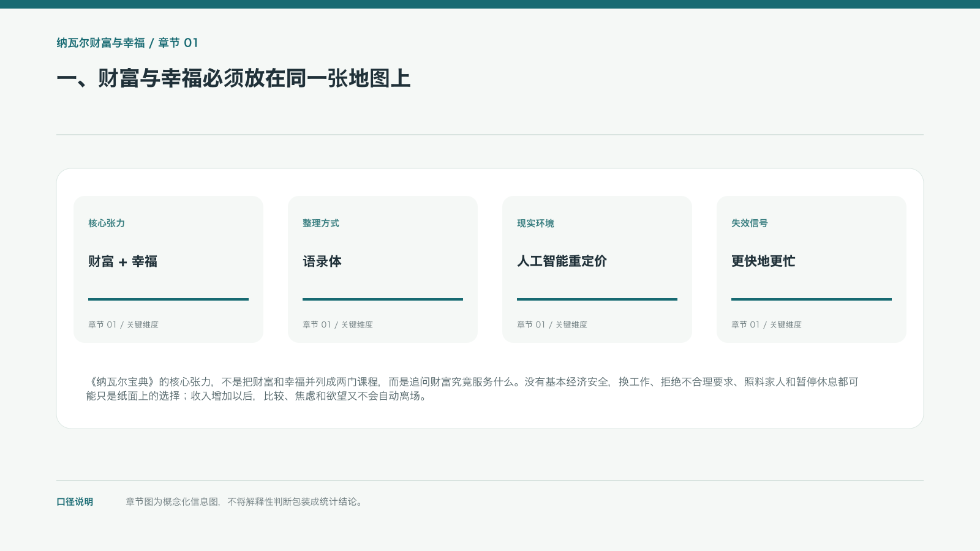Click the '整理方式' card label
980x551 pixels.
[321, 223]
